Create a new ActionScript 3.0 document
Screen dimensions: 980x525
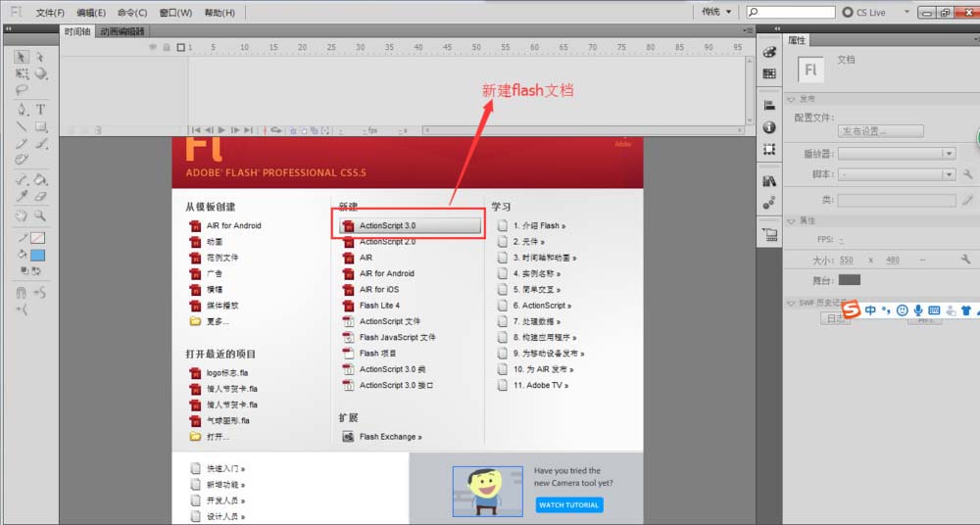pos(411,225)
